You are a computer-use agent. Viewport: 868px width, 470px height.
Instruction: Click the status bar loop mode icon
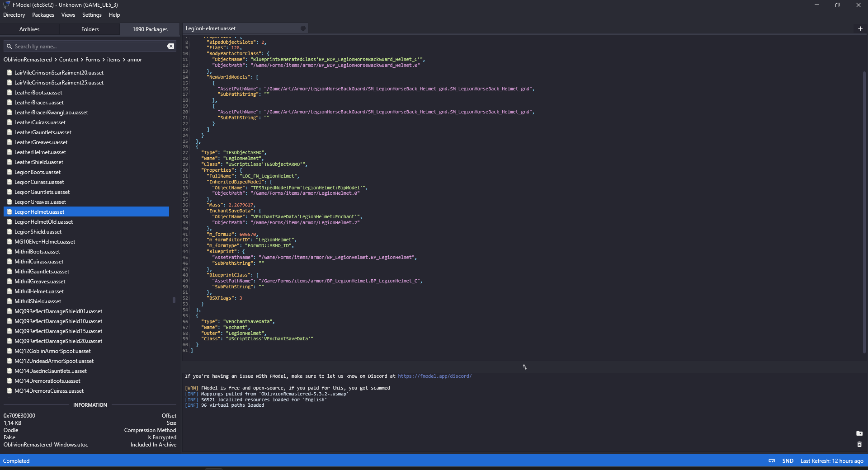(772, 461)
